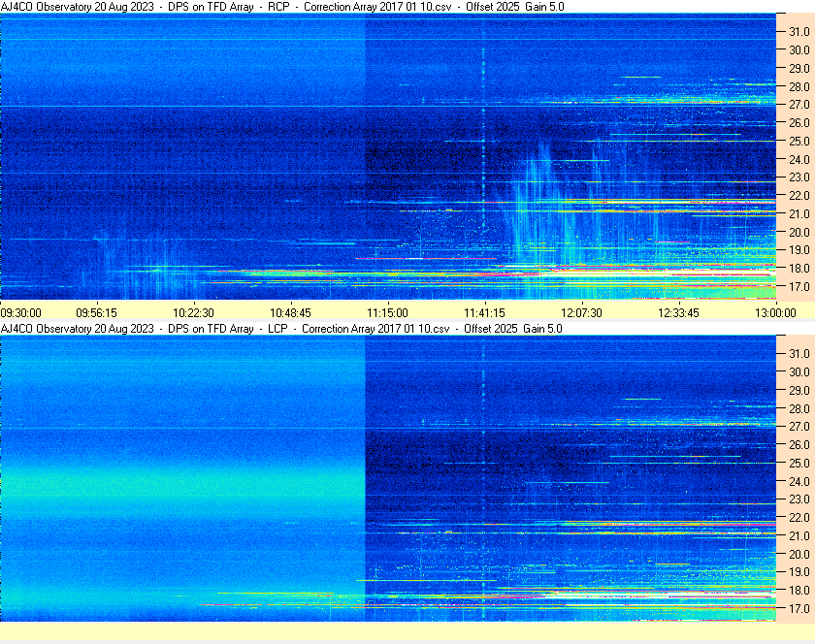This screenshot has width=815, height=644.
Task: Click the 31.0 frequency label on RCP plot
Action: pos(799,32)
